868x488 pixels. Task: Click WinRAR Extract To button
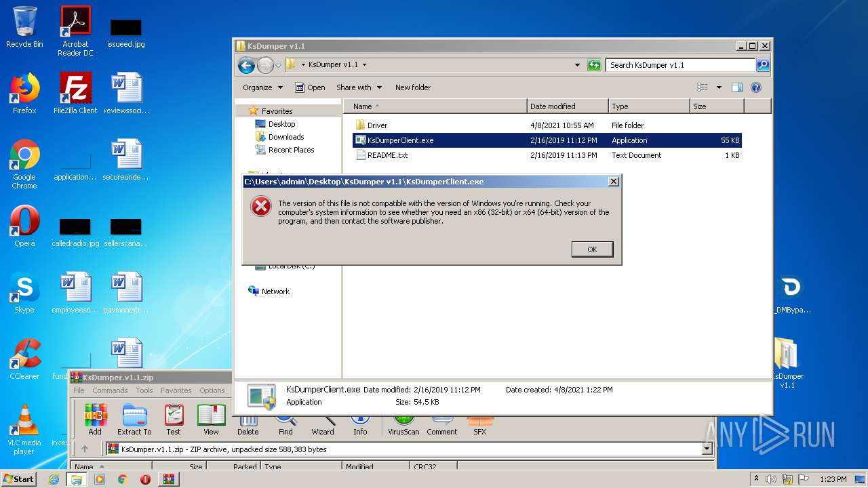[134, 420]
